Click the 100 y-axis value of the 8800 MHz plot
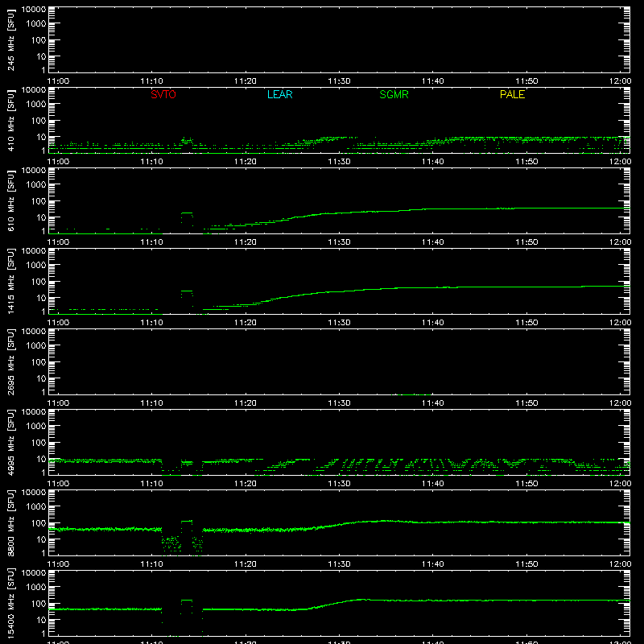Viewport: 644px width, 644px height. point(39,523)
